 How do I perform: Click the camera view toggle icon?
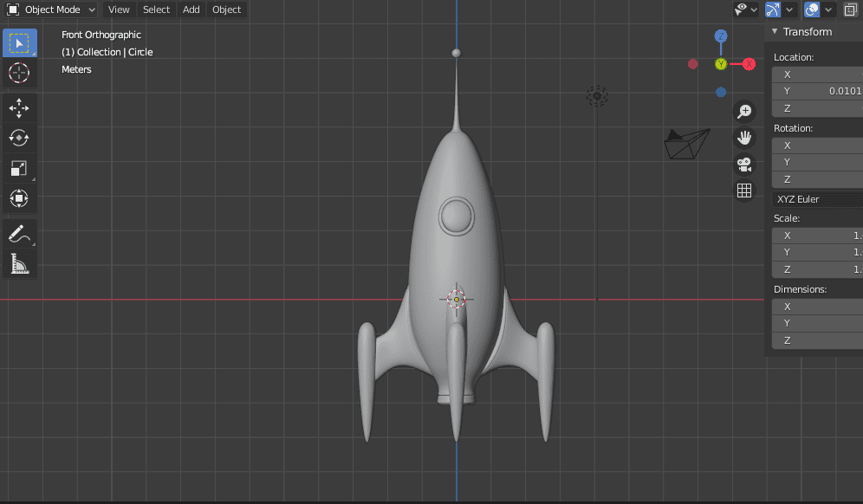point(744,164)
